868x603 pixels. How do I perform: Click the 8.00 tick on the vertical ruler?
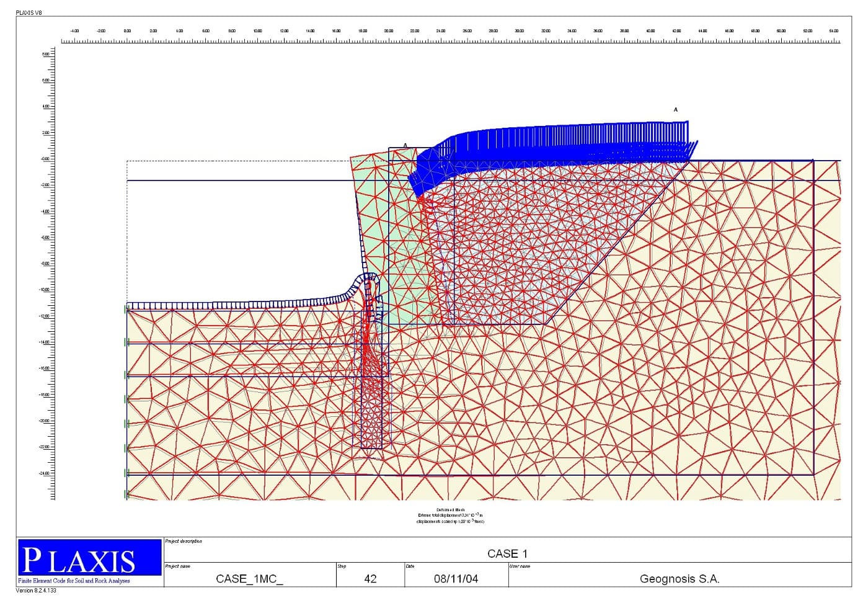[45, 54]
